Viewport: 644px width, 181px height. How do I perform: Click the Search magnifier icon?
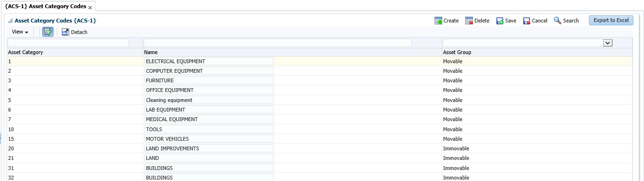coord(557,21)
